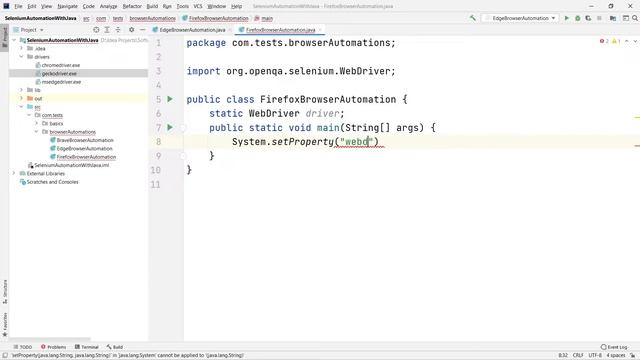The width and height of the screenshot is (640, 360).
Task: Click the CRLF line separator status widget
Action: coord(578,356)
